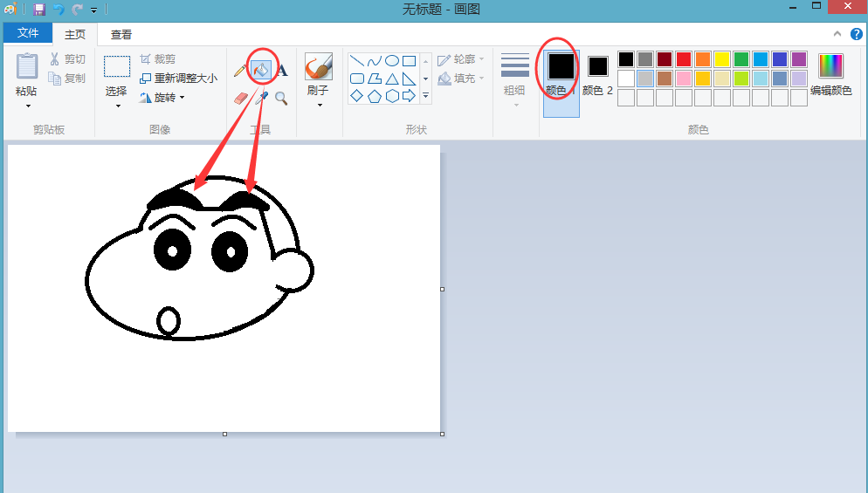Collapse the ribbon with chevron
This screenshot has width=868, height=493.
pyautogui.click(x=837, y=34)
